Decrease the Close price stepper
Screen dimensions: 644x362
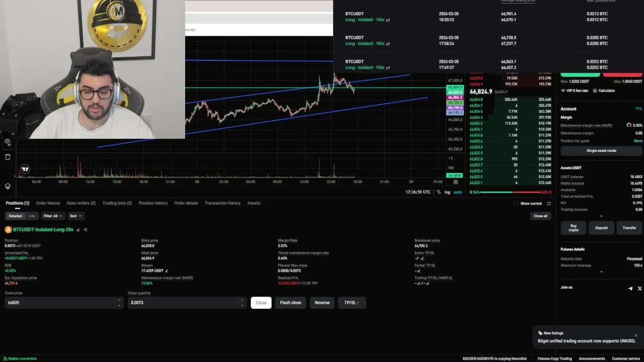[x=119, y=305]
